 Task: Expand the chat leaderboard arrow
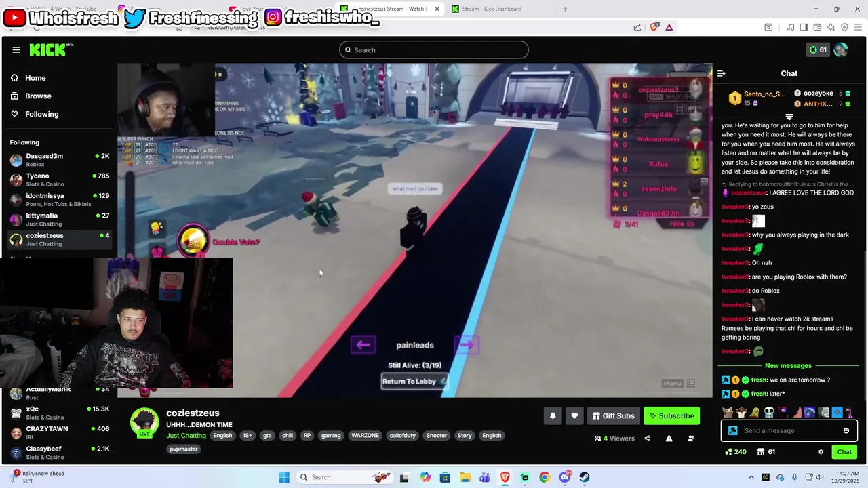point(789,117)
